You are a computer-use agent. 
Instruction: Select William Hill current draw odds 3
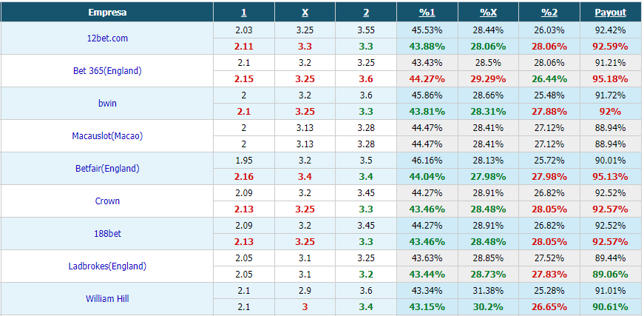[x=305, y=306]
